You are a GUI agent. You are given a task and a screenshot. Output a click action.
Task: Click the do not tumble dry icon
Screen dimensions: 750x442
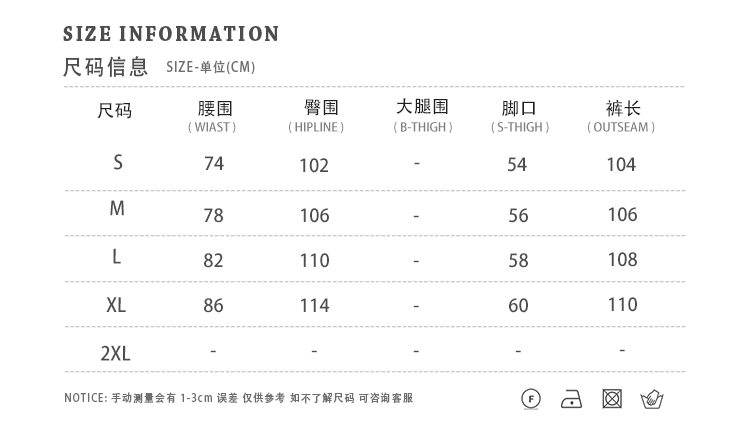coord(612,400)
